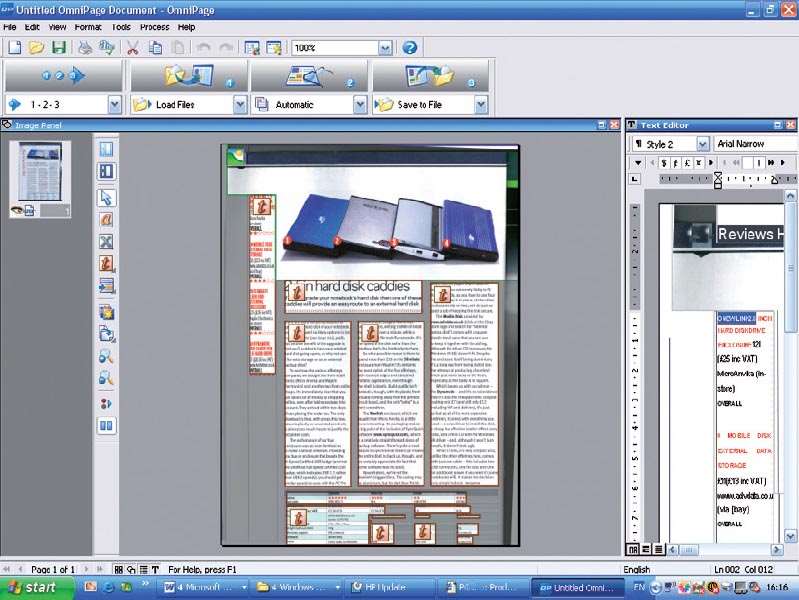The height and width of the screenshot is (600, 799).
Task: Click the reorder zones icon in Image Panel
Action: pyautogui.click(x=106, y=404)
